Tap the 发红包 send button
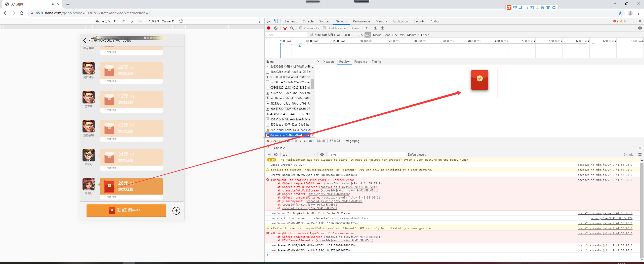 [126, 210]
